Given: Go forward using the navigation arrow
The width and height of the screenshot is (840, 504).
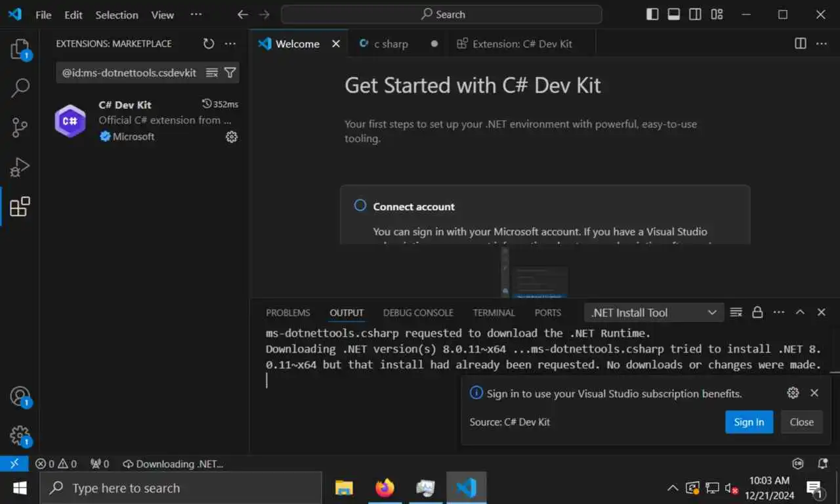Looking at the screenshot, I should point(264,14).
